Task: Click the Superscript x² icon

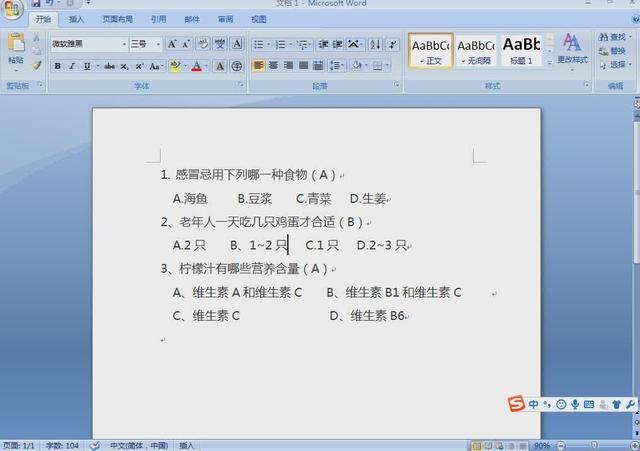Action: (x=139, y=66)
